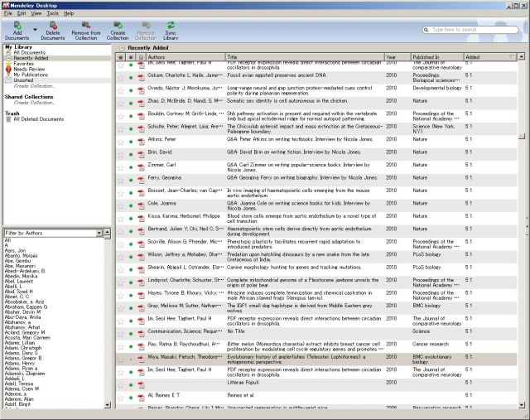Click Remove from Collection toolbar icon

click(86, 31)
